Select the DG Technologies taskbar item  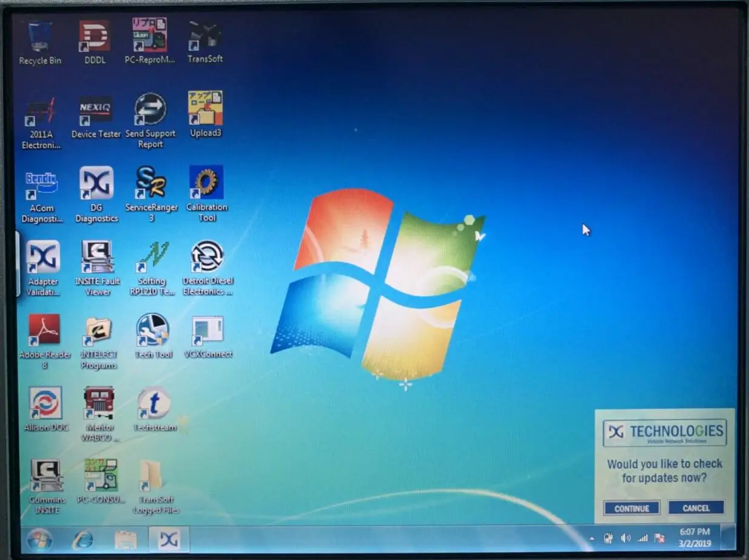point(169,539)
